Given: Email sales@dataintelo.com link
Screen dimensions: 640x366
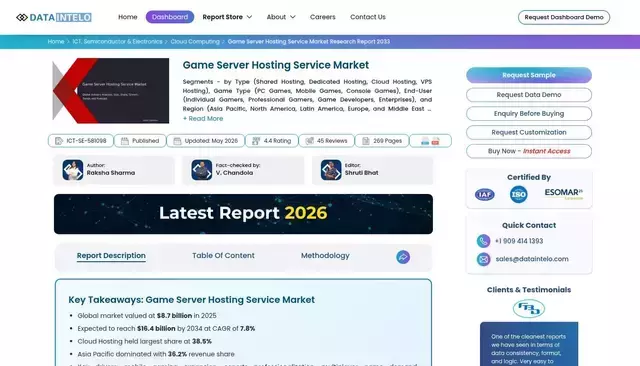Looking at the screenshot, I should click(532, 259).
